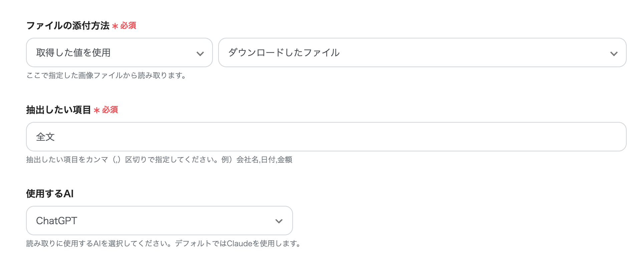Open the 取得した値を使用 dropdown chevron
644x266 pixels.
click(200, 52)
